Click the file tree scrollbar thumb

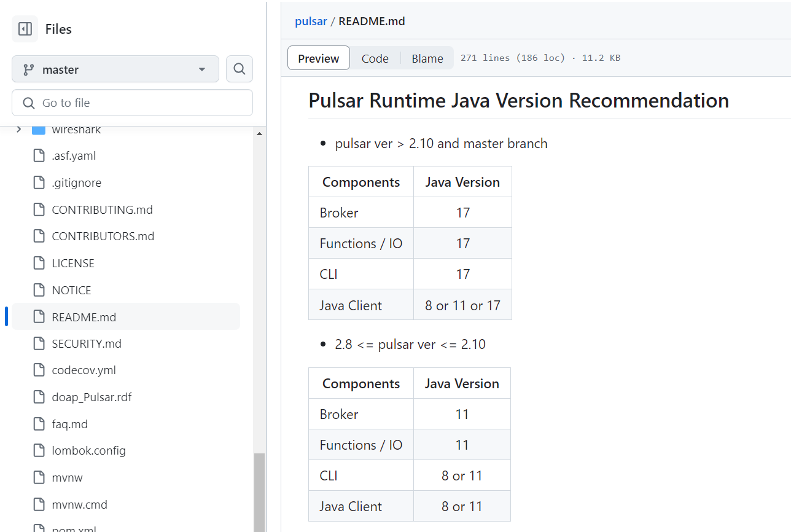tap(259, 492)
